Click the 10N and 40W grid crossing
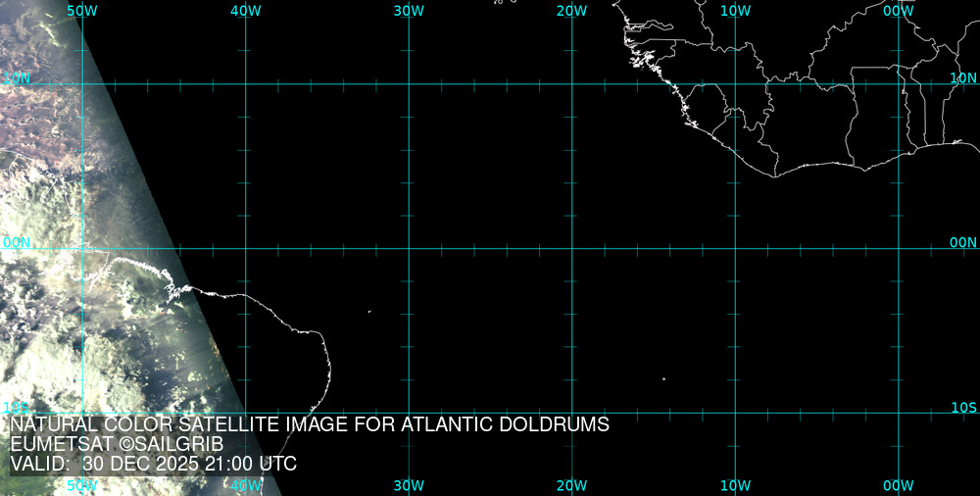Image resolution: width=980 pixels, height=496 pixels. pos(246,84)
